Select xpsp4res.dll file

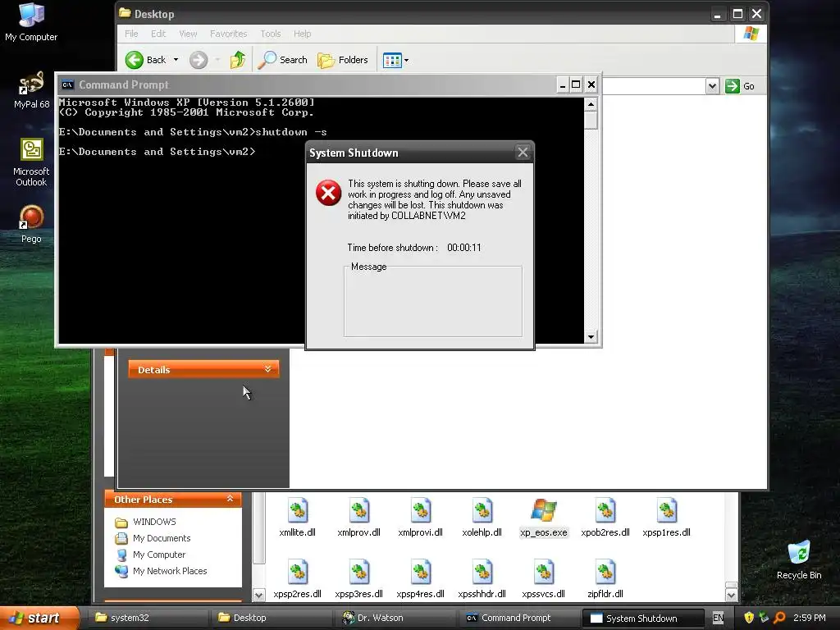(x=421, y=579)
